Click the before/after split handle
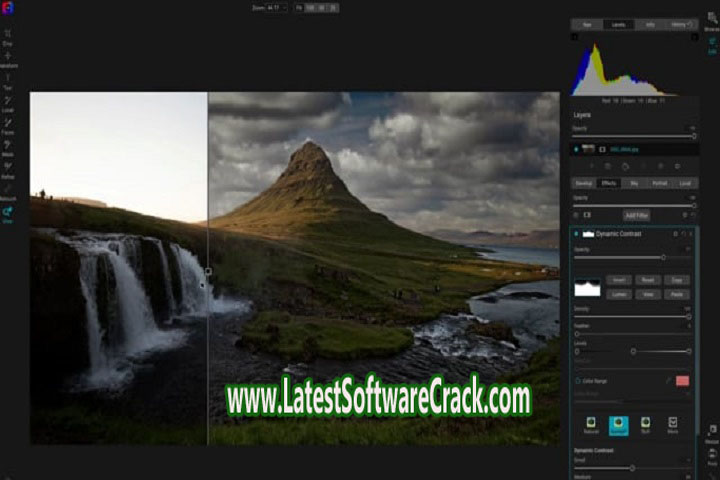This screenshot has height=480, width=720. pyautogui.click(x=208, y=271)
